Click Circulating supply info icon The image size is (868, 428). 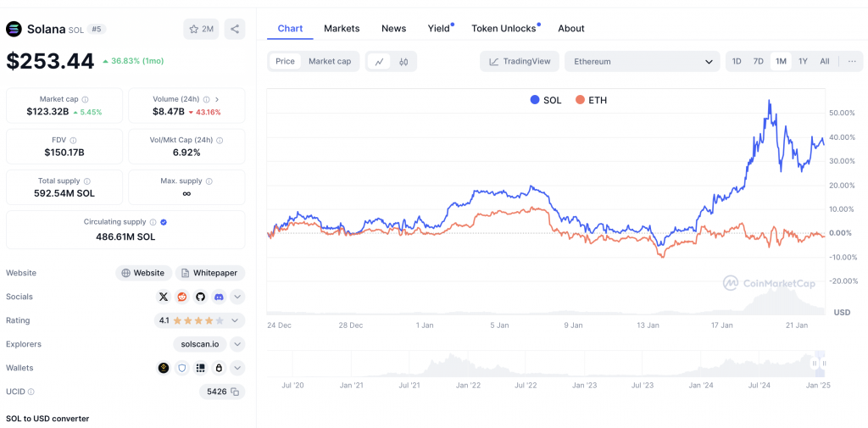point(153,222)
